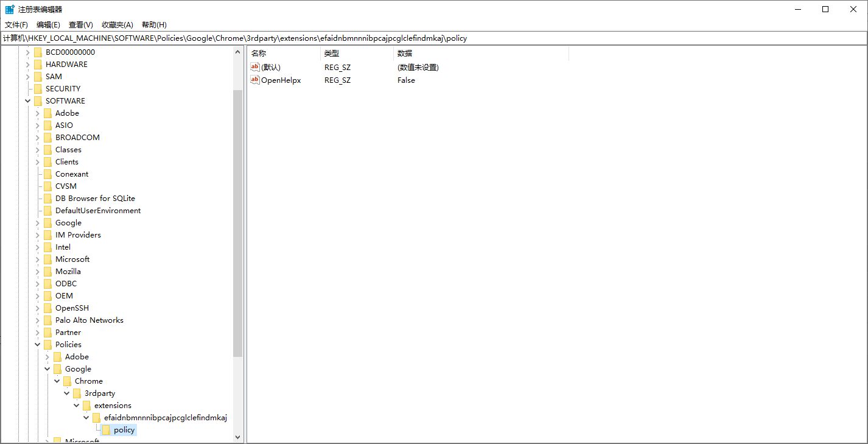The height and width of the screenshot is (444, 868).
Task: Click the scrollbar down arrow in the tree pane
Action: tap(238, 437)
